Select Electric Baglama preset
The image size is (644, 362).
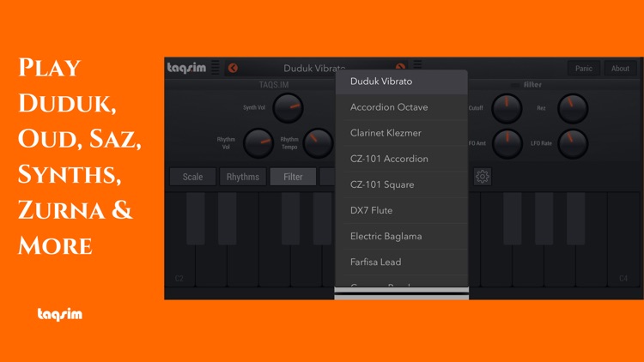[402, 237]
